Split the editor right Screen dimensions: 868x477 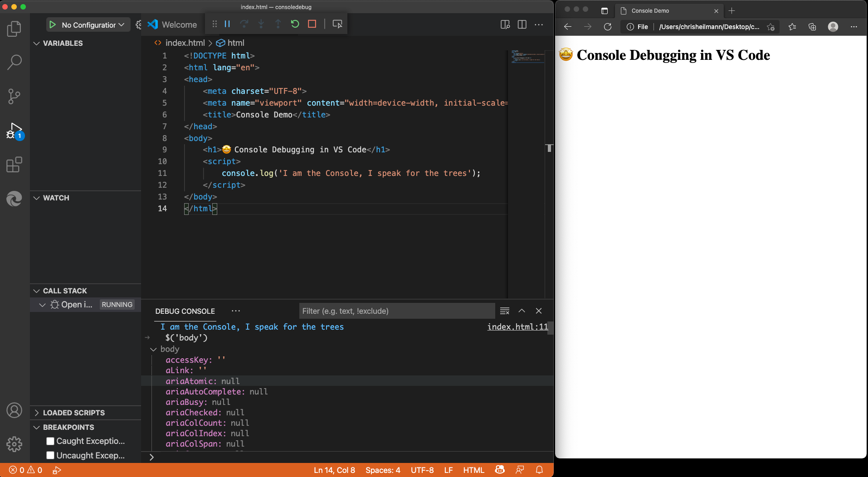[x=522, y=24]
